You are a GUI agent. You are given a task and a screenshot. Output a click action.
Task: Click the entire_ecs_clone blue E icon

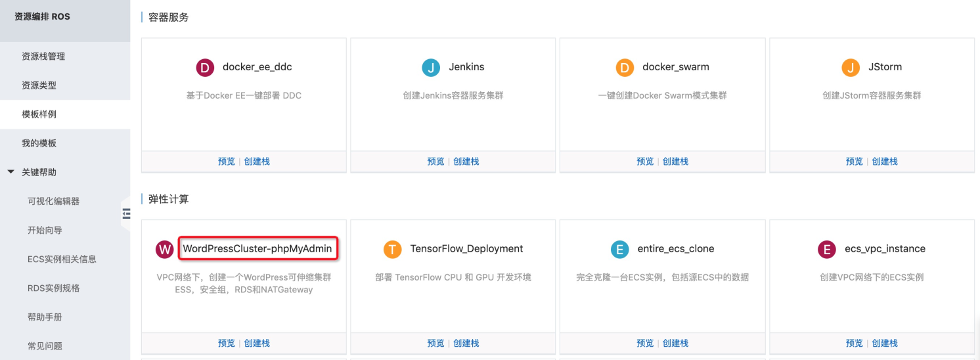(619, 249)
